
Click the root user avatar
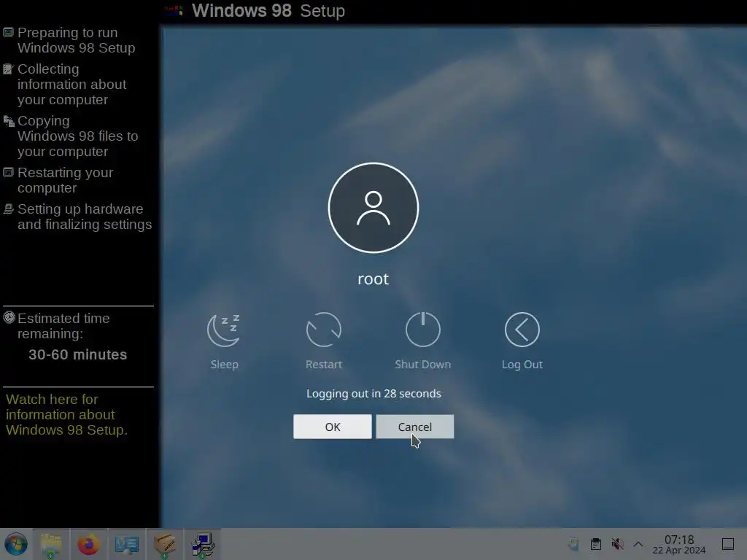pyautogui.click(x=373, y=208)
